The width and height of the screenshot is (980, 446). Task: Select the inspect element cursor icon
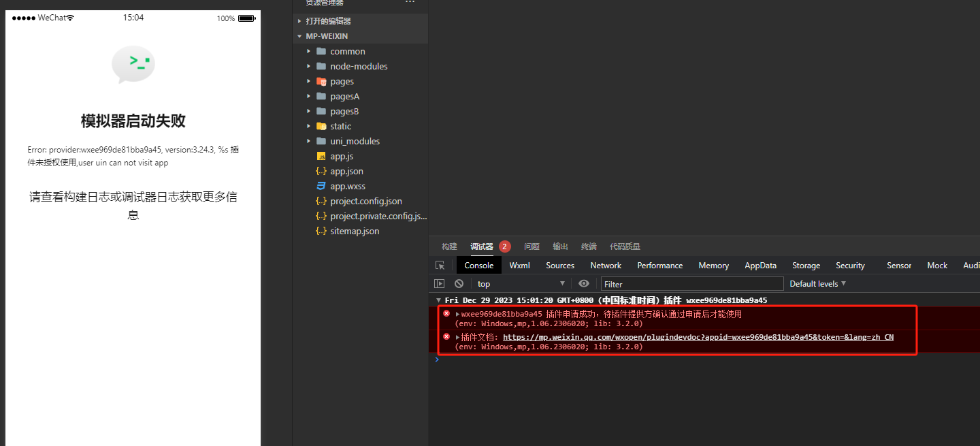(440, 266)
